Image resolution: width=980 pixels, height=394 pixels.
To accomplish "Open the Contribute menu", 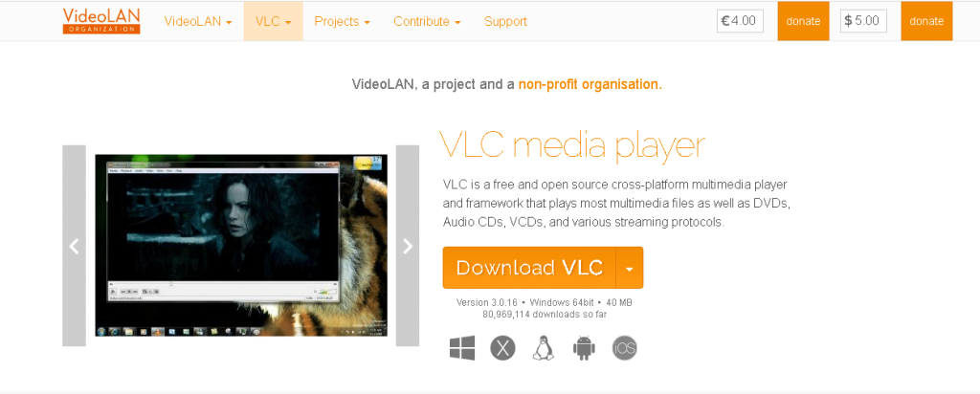I will tap(427, 21).
